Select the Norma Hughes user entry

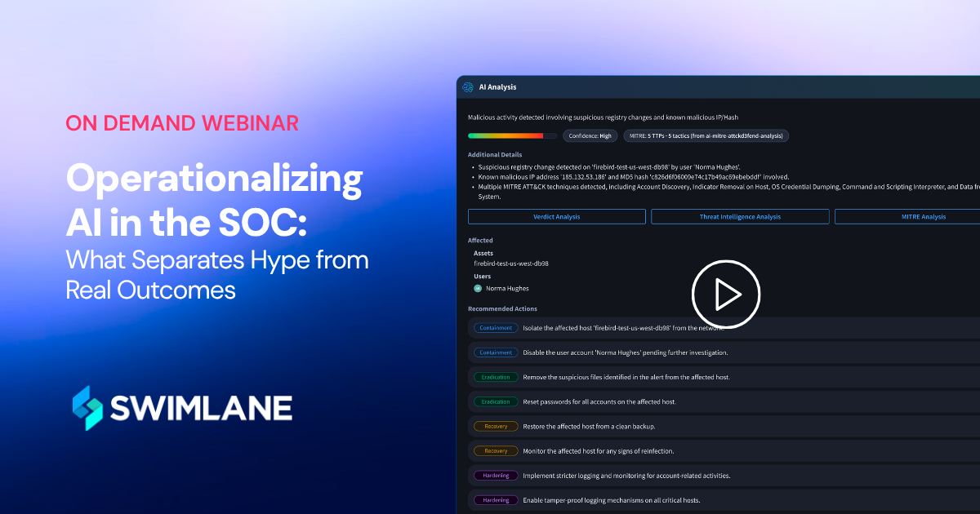pos(501,288)
